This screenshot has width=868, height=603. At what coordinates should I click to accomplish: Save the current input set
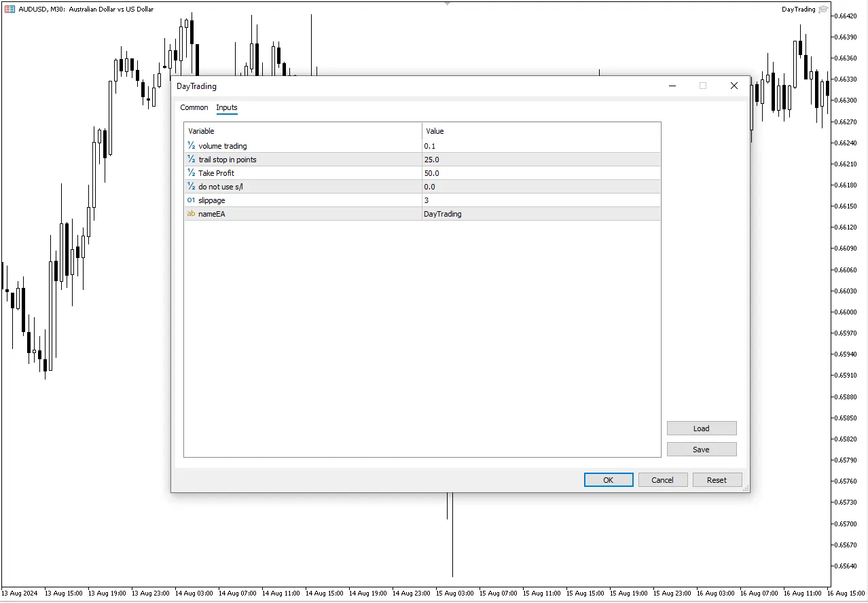(x=701, y=450)
